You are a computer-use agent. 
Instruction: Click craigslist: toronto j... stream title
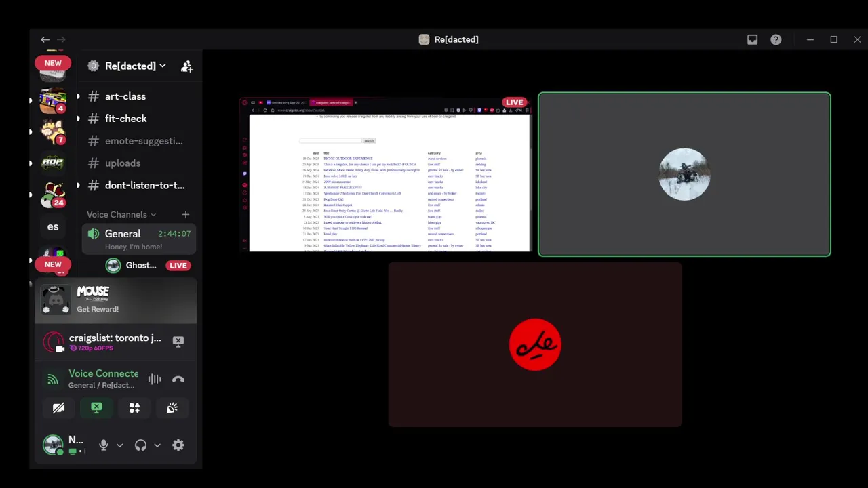[115, 338]
